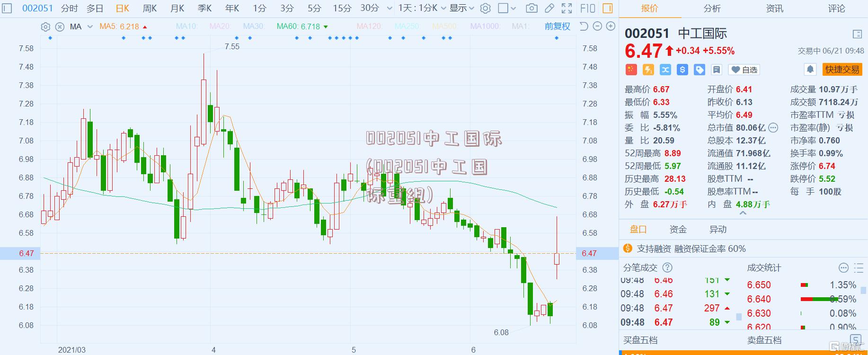Toggle the left sidebar panel icon
Screen dimensions: 868x355
(7, 8)
